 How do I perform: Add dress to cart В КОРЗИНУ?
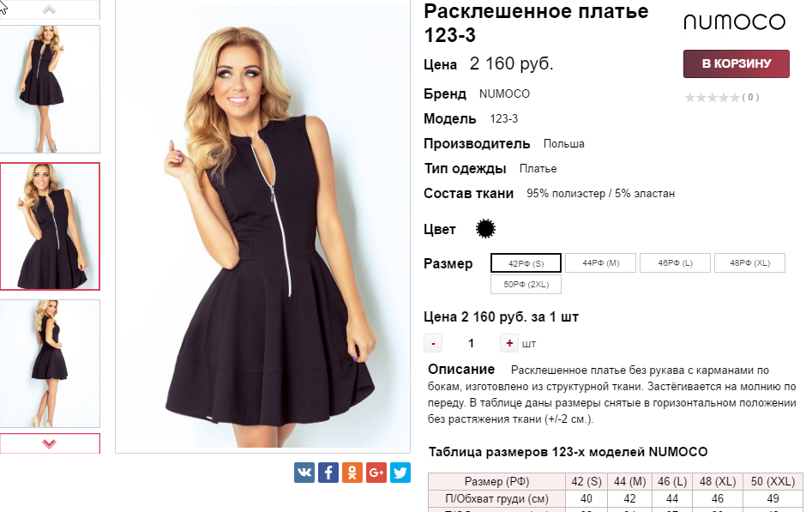point(737,63)
